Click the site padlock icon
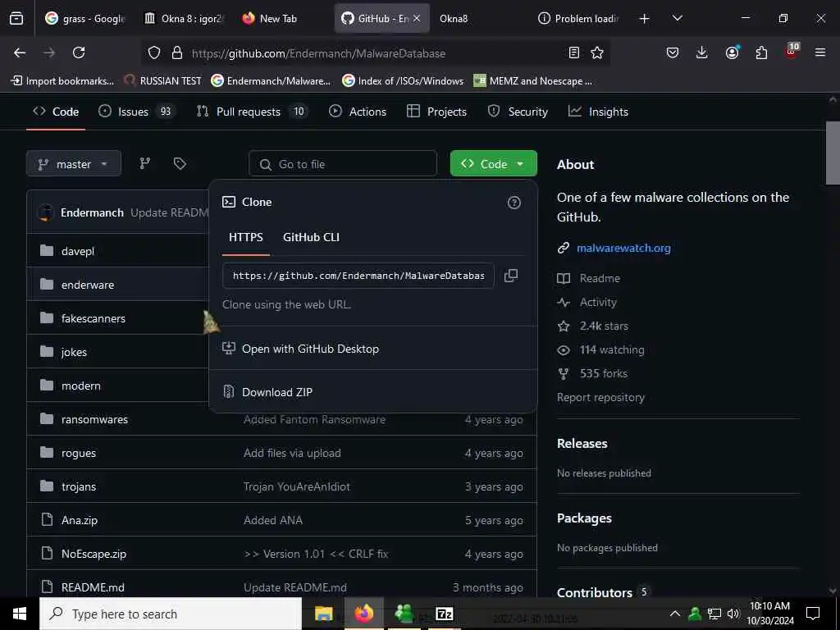The height and width of the screenshot is (630, 840). click(177, 53)
